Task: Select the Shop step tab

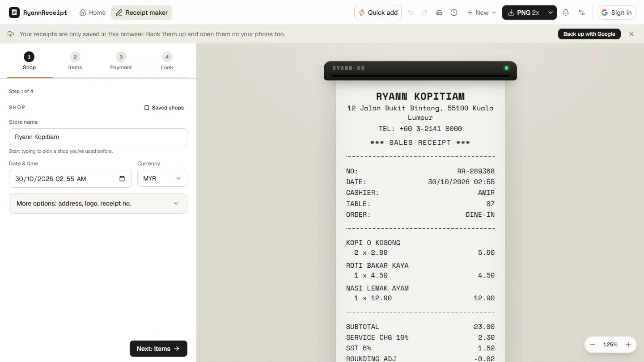Action: 29,62
